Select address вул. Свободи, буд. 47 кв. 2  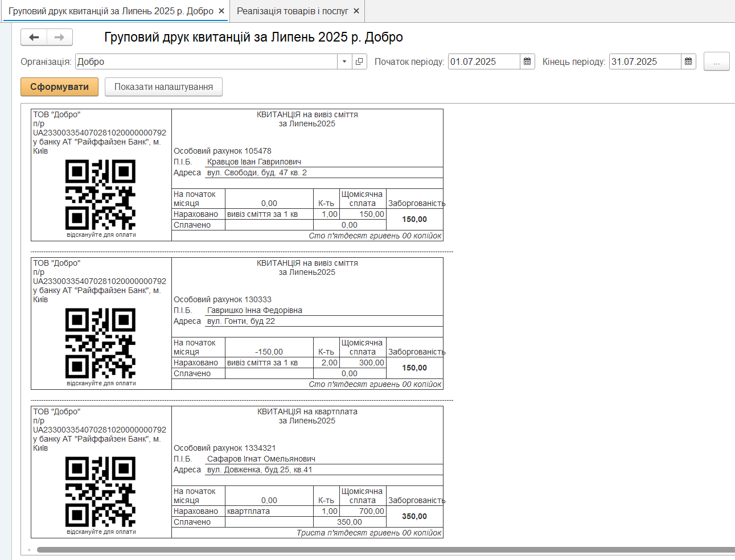point(257,172)
